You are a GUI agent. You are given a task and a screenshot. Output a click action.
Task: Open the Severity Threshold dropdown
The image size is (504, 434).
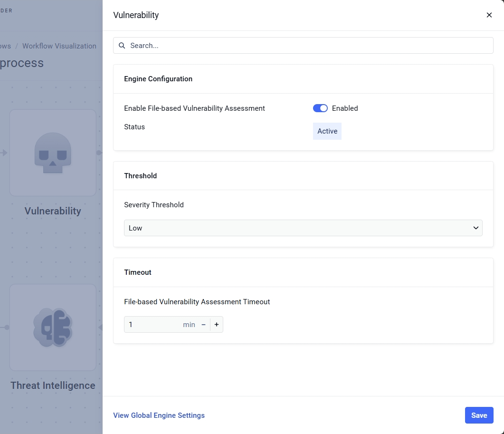pyautogui.click(x=303, y=228)
